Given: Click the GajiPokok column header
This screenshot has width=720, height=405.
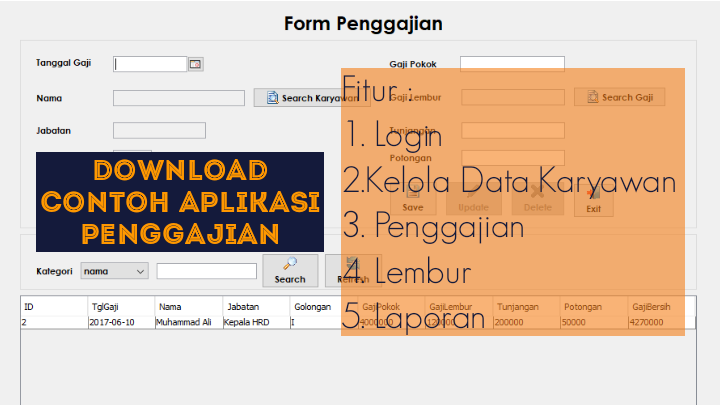Looking at the screenshot, I should pyautogui.click(x=391, y=307).
